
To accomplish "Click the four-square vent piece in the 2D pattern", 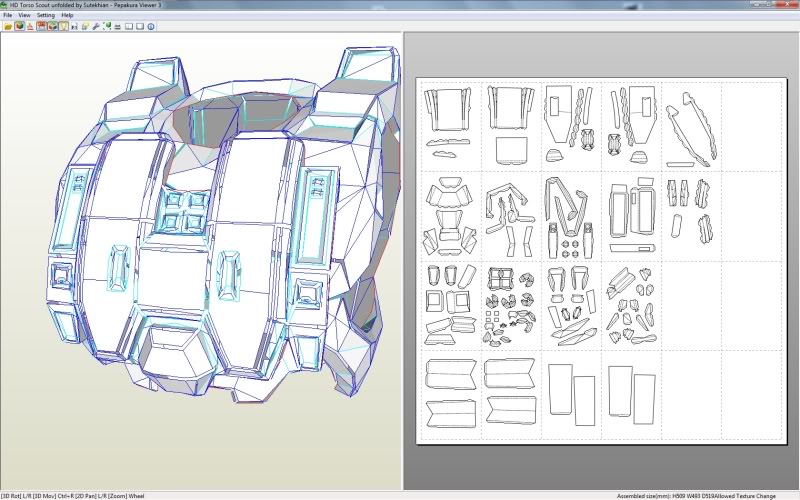I will (500, 280).
